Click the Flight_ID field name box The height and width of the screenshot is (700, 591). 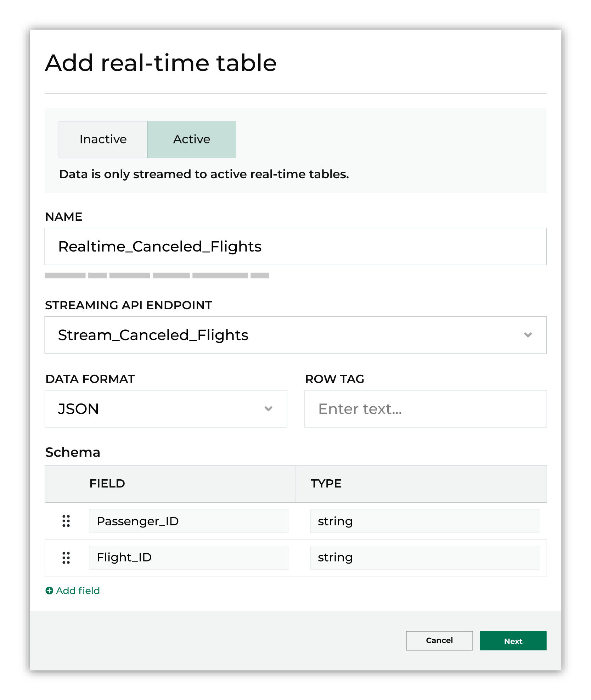[188, 558]
